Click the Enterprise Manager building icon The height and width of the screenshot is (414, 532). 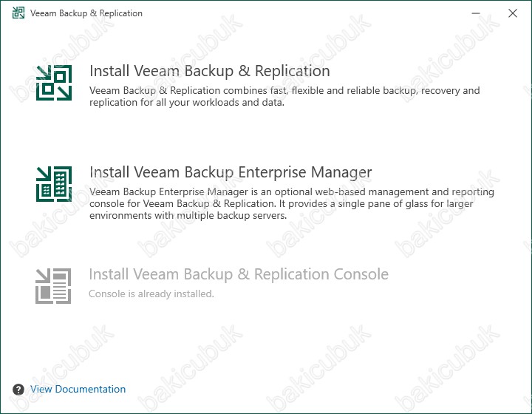point(54,184)
